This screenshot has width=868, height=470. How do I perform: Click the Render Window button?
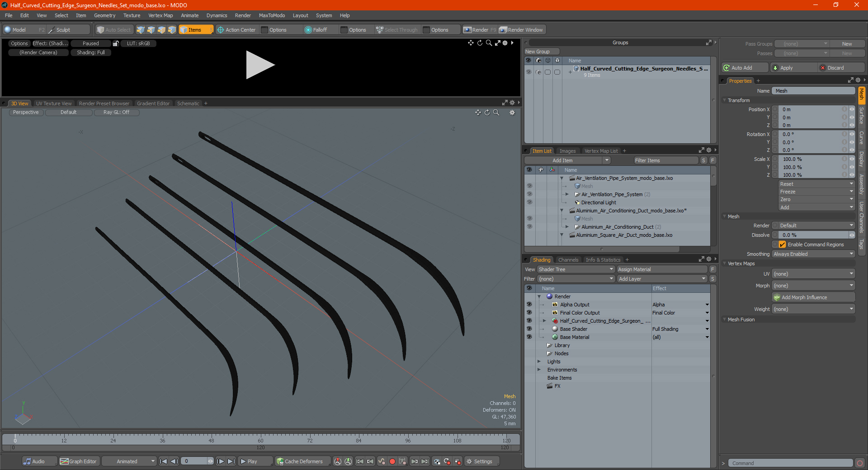click(x=521, y=30)
